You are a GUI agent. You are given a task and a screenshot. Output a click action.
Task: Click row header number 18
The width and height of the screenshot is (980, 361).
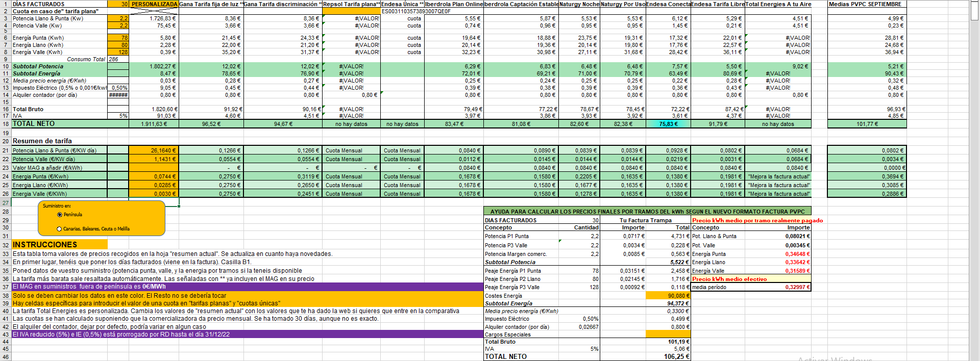click(x=5, y=124)
